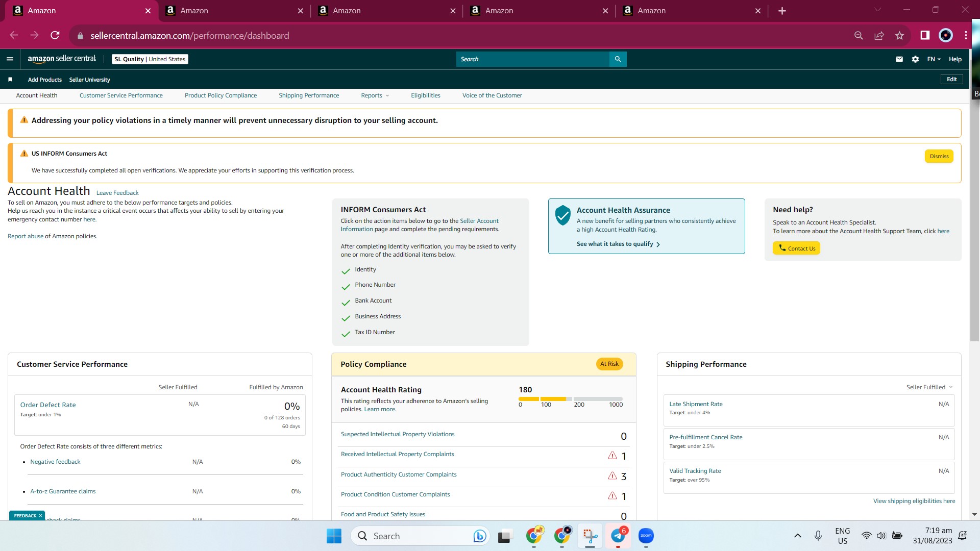The width and height of the screenshot is (980, 551).
Task: Open the browser tab search chevron
Action: [877, 10]
